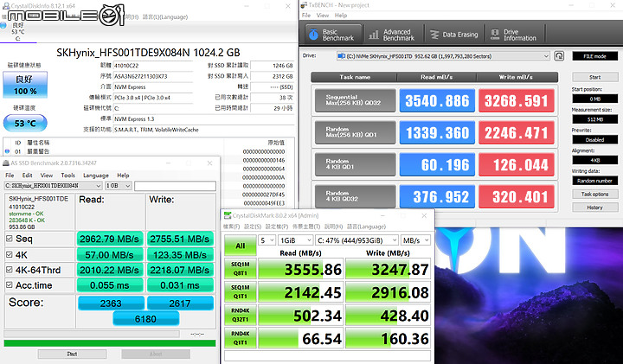The height and width of the screenshot is (364, 623).
Task: Click Measurement size 512 MB field
Action: pos(594,119)
